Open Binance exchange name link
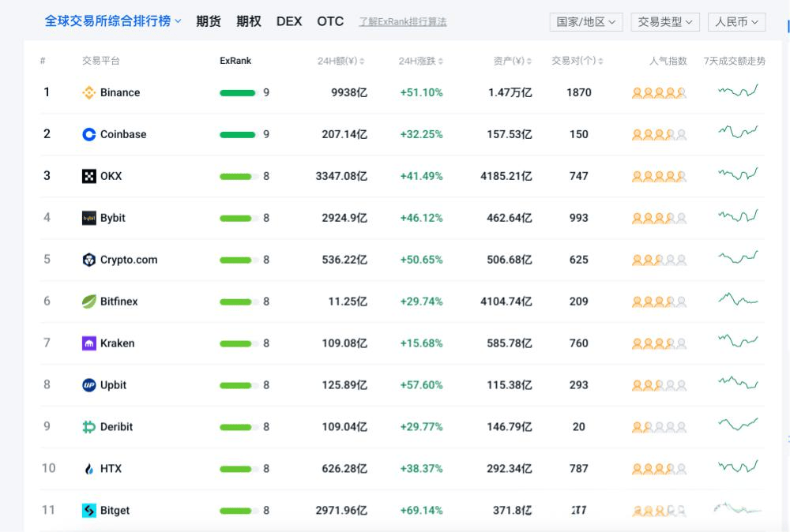 pos(120,92)
